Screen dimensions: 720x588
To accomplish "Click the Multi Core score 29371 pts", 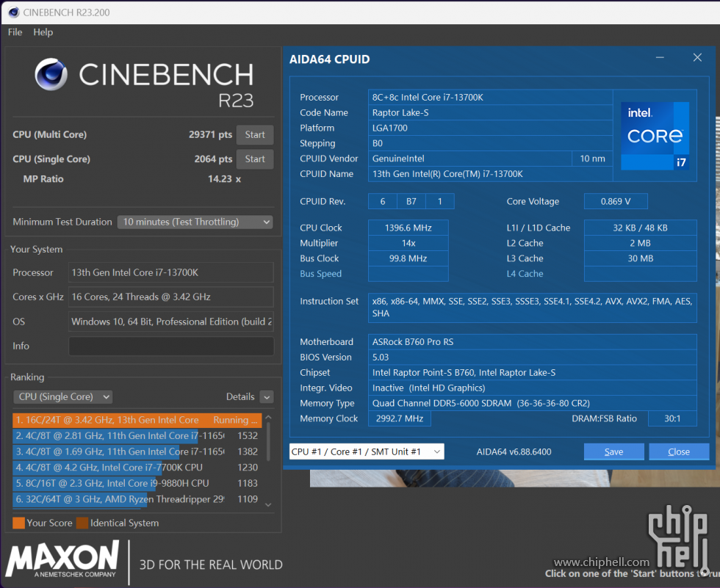I will pos(210,135).
